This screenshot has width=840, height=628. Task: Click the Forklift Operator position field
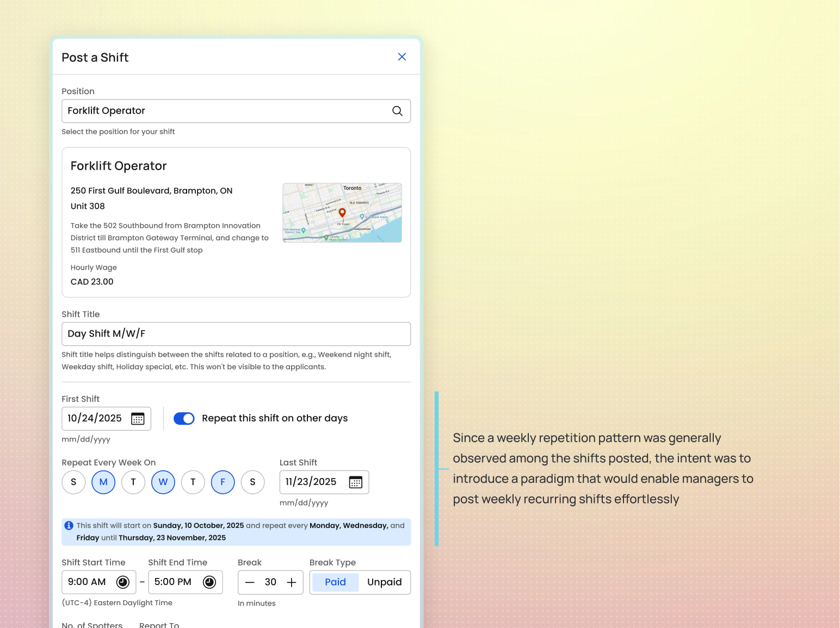coord(218,111)
